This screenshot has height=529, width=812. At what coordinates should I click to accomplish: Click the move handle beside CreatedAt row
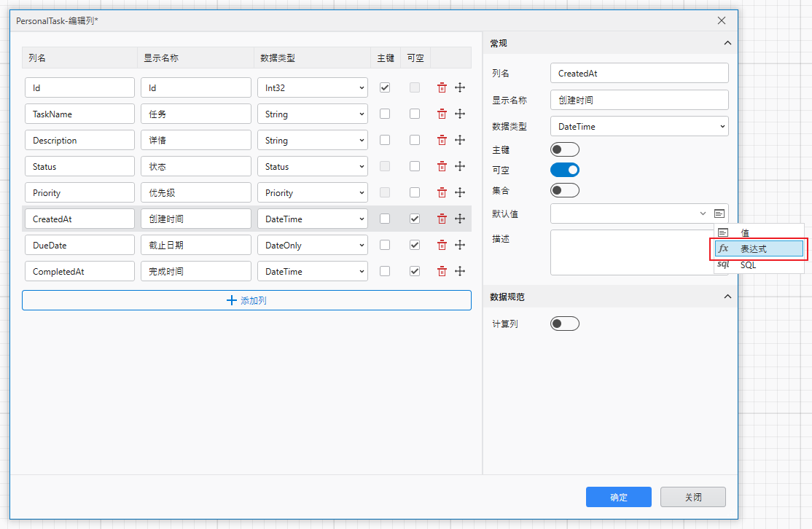(x=460, y=219)
